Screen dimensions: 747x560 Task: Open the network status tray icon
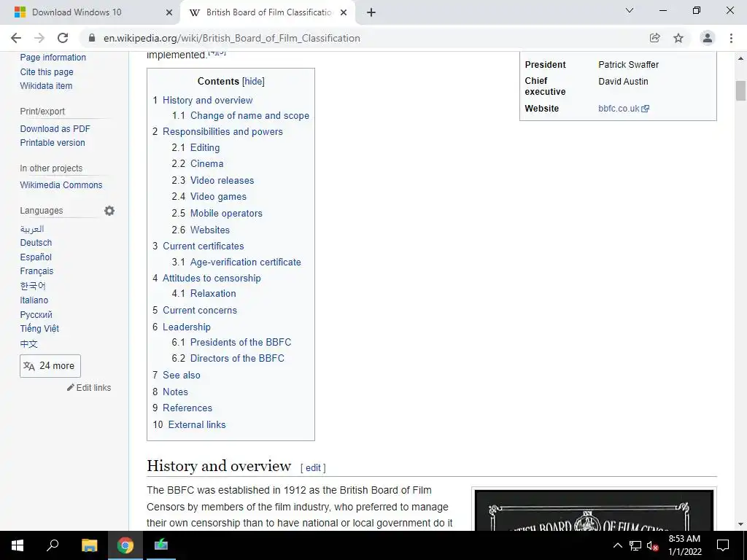point(635,545)
